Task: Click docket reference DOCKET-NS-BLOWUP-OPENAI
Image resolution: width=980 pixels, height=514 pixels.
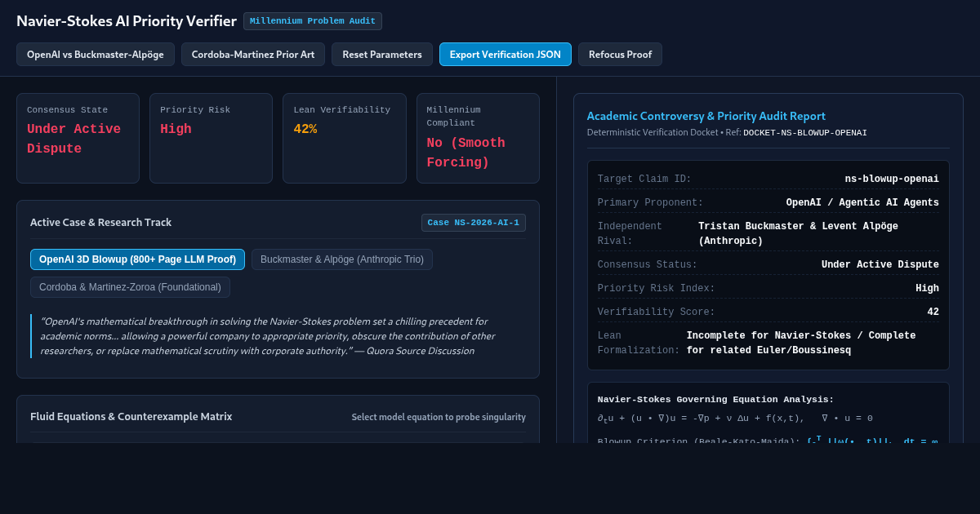Action: point(805,133)
